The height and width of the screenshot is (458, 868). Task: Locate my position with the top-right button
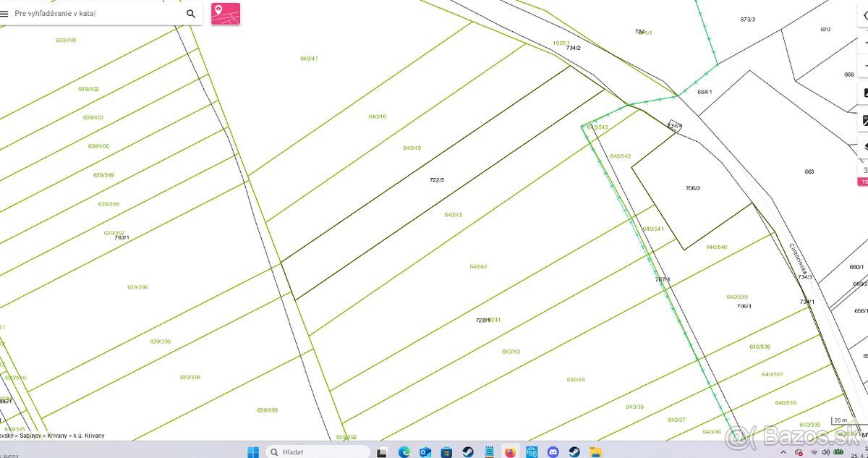[864, 16]
